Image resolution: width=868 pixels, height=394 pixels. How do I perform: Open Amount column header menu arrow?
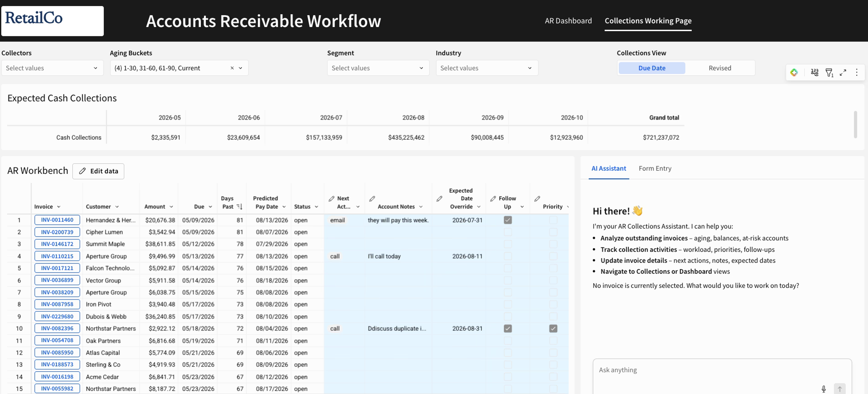click(x=171, y=206)
